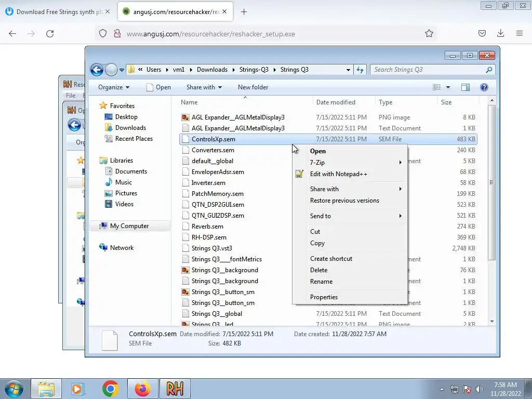Select the Strings Q3__background PNG image icon
This screenshot has width=532, height=399.
coord(185,270)
